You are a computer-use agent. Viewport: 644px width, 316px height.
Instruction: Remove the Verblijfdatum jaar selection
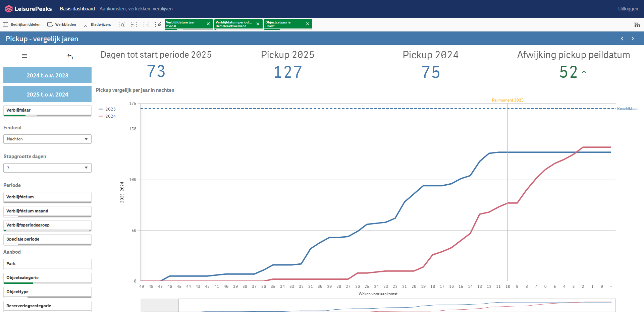(208, 24)
